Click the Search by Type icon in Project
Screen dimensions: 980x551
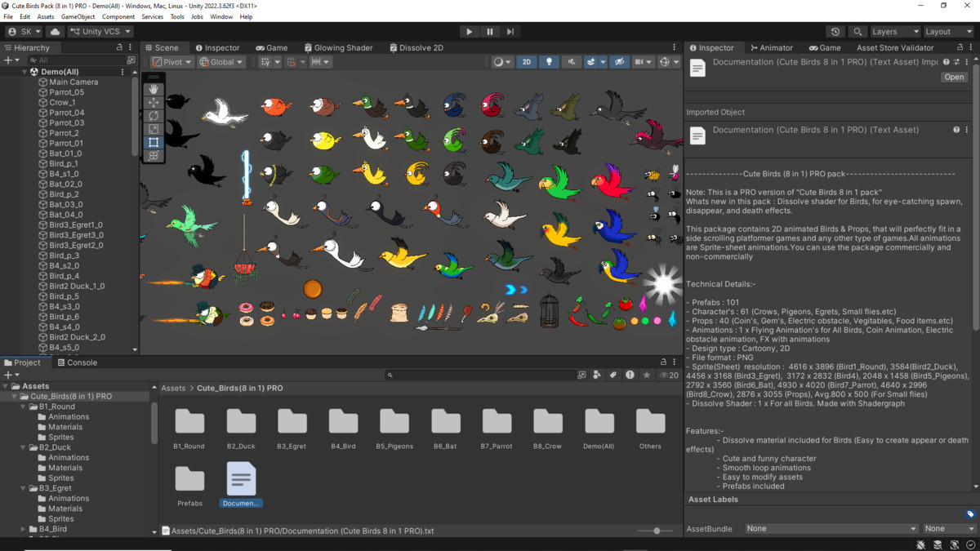pyautogui.click(x=597, y=375)
